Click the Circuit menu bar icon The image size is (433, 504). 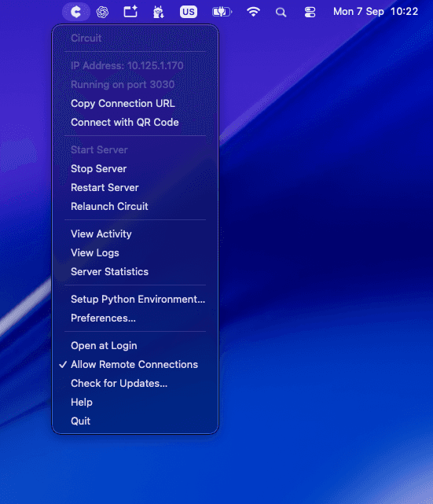(75, 12)
